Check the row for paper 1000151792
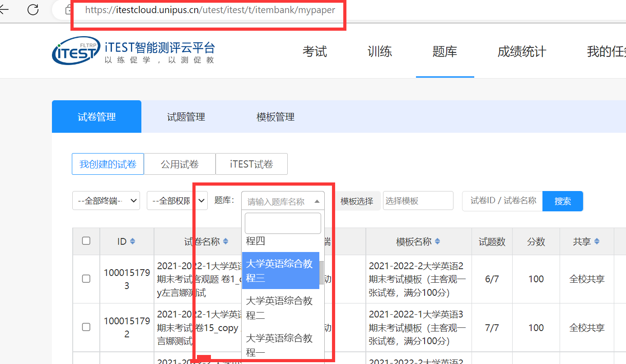 pos(86,327)
